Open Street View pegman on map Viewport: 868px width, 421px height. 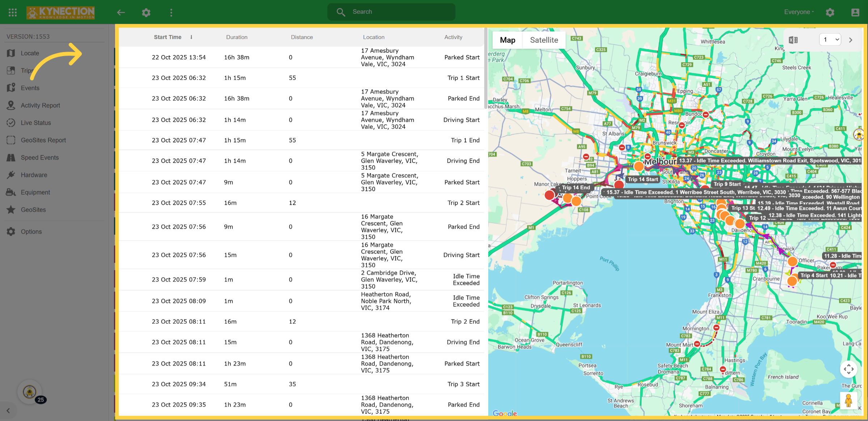click(848, 400)
